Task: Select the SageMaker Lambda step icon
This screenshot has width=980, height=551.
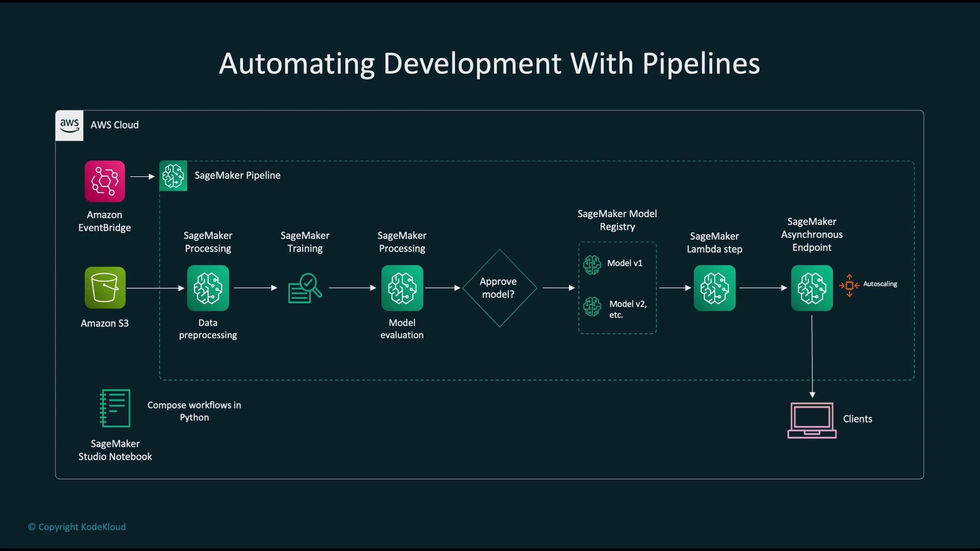Action: (715, 288)
